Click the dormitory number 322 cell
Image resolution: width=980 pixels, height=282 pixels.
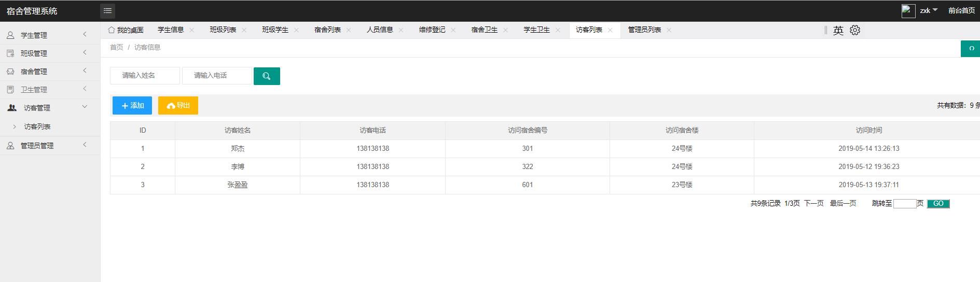click(x=528, y=167)
